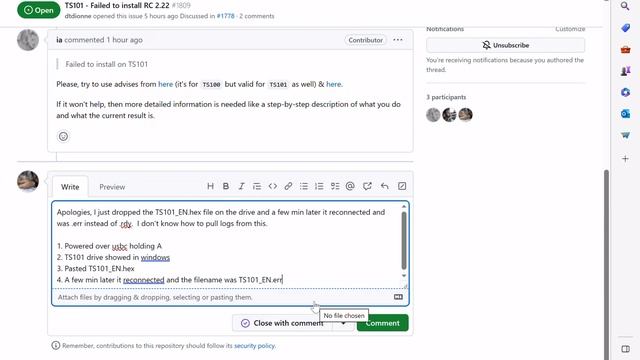Image resolution: width=640 pixels, height=360 pixels.
Task: Click the green Comment button
Action: tap(382, 323)
